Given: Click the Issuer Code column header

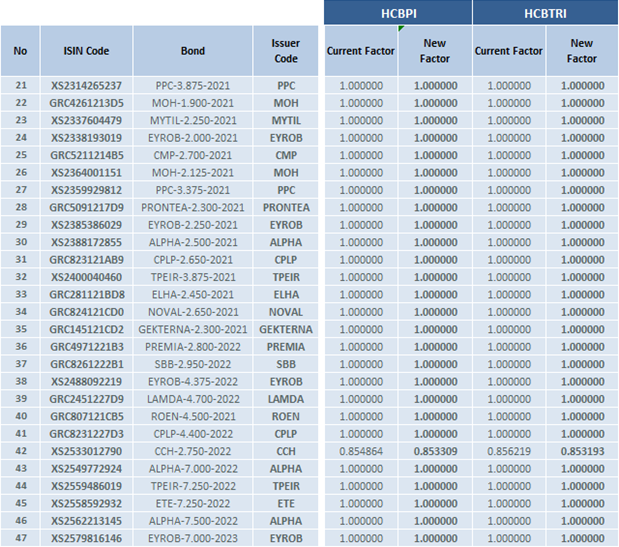Looking at the screenshot, I should [285, 51].
